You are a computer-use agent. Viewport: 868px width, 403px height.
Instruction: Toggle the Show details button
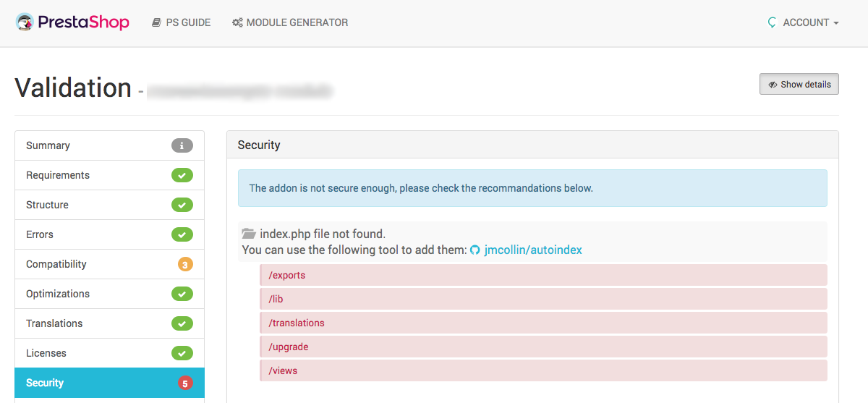(x=799, y=84)
